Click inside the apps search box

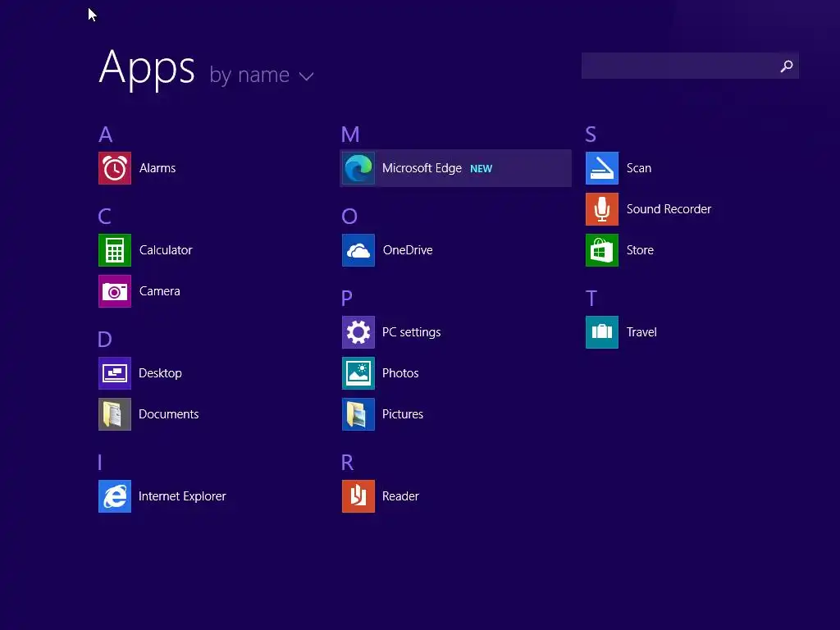[x=690, y=66]
